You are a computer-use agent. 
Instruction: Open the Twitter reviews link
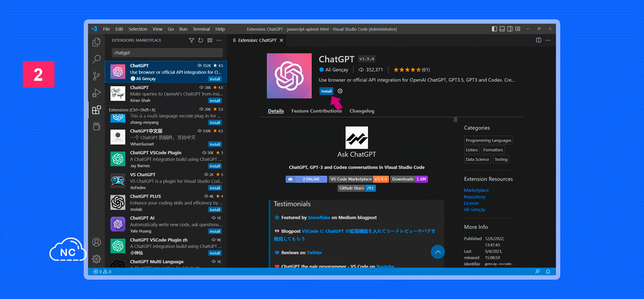point(314,253)
